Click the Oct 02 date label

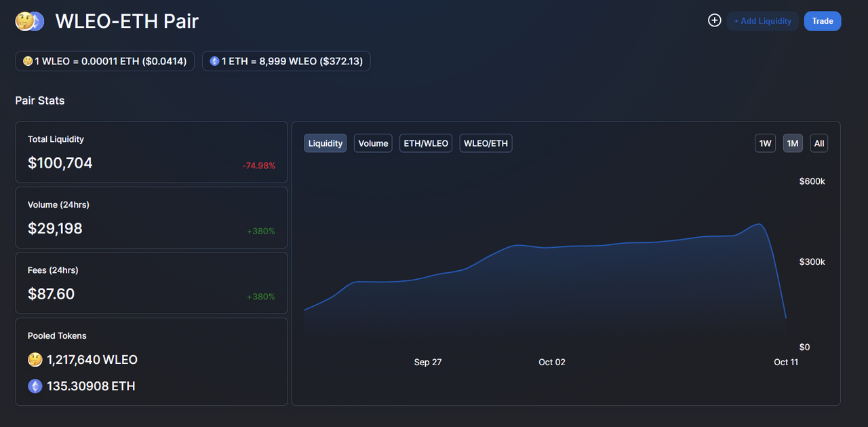point(552,362)
